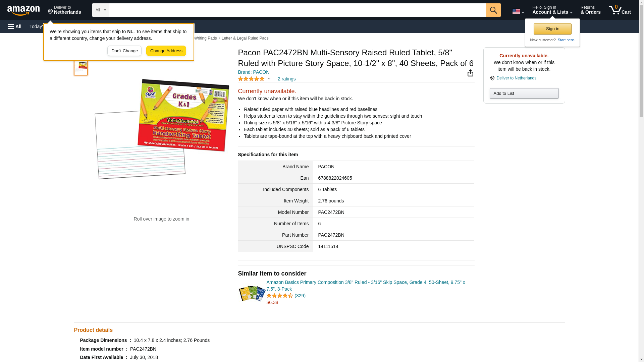Select the product thumbnail image
644x362 pixels.
[81, 67]
